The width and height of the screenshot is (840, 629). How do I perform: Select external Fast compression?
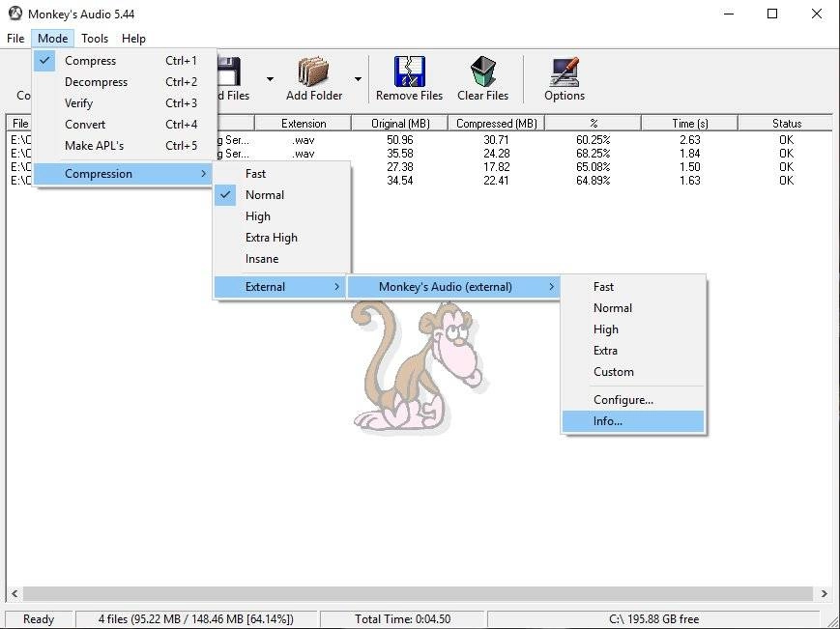click(633, 287)
